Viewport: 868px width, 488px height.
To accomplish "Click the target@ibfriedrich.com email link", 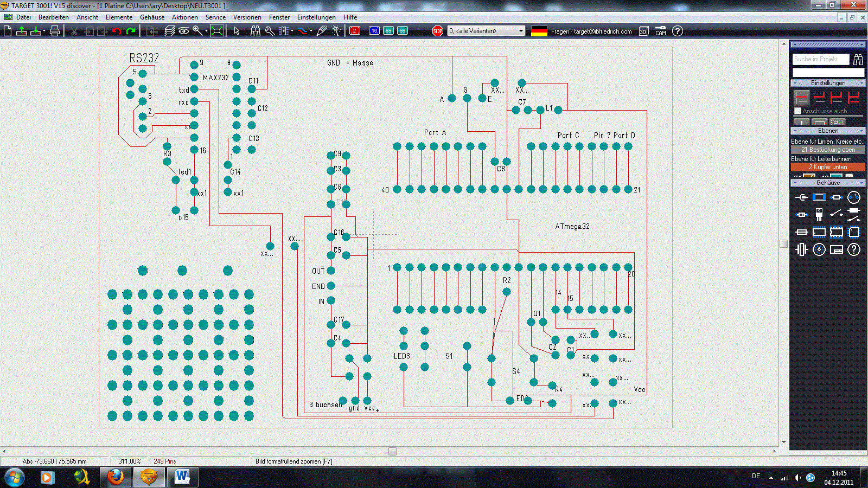I will [603, 31].
